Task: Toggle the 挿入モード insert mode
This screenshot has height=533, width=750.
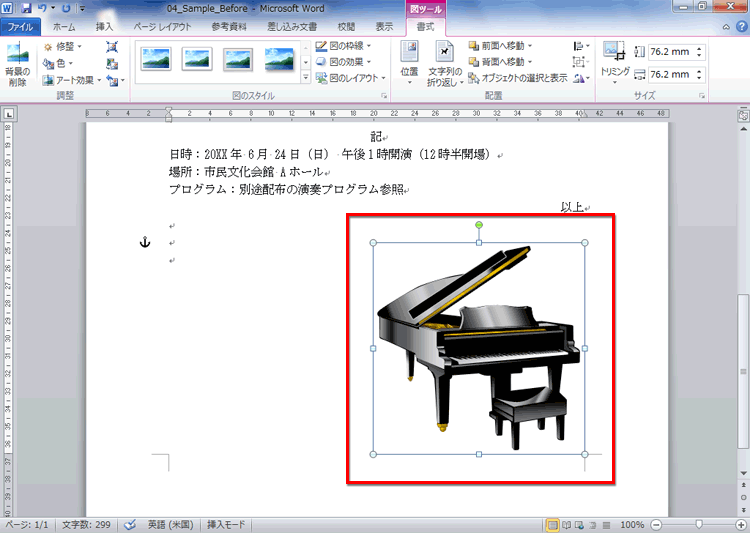Action: (x=226, y=525)
